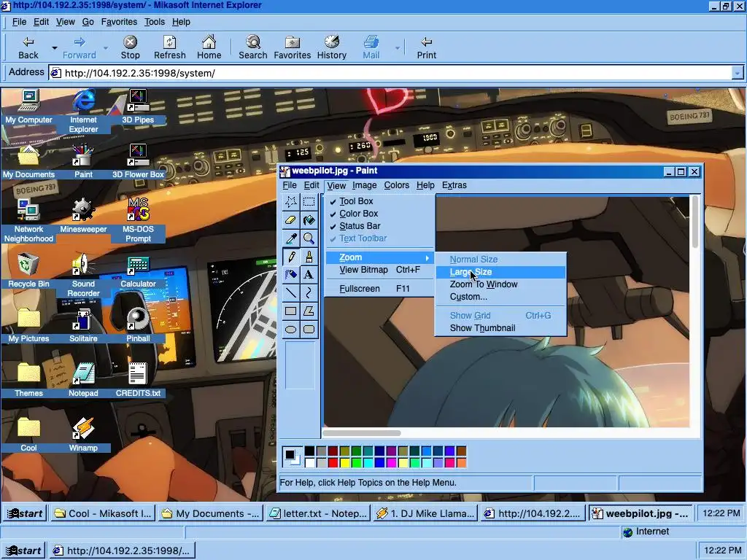Screen dimensions: 747x560
Task: Choose the Ellipse shape tool
Action: [x=290, y=329]
